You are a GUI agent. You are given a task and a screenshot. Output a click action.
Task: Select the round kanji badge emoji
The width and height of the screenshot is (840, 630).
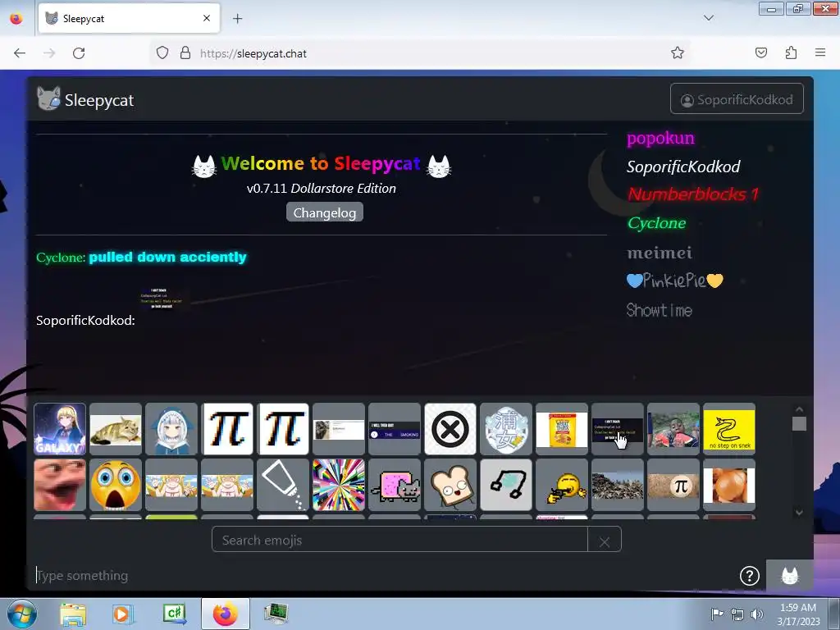coord(505,429)
